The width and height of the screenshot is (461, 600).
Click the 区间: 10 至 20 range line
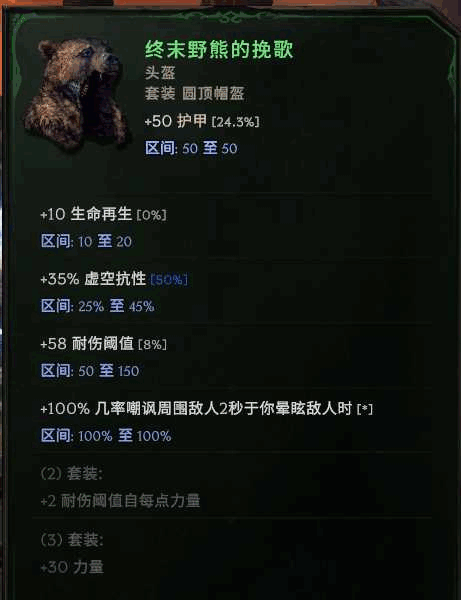[86, 241]
